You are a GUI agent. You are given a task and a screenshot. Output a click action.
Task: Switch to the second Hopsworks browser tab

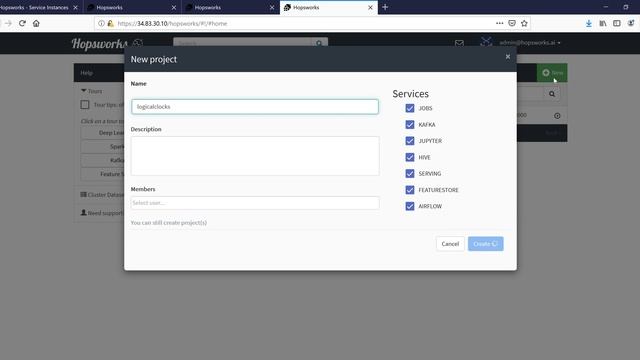click(x=133, y=7)
